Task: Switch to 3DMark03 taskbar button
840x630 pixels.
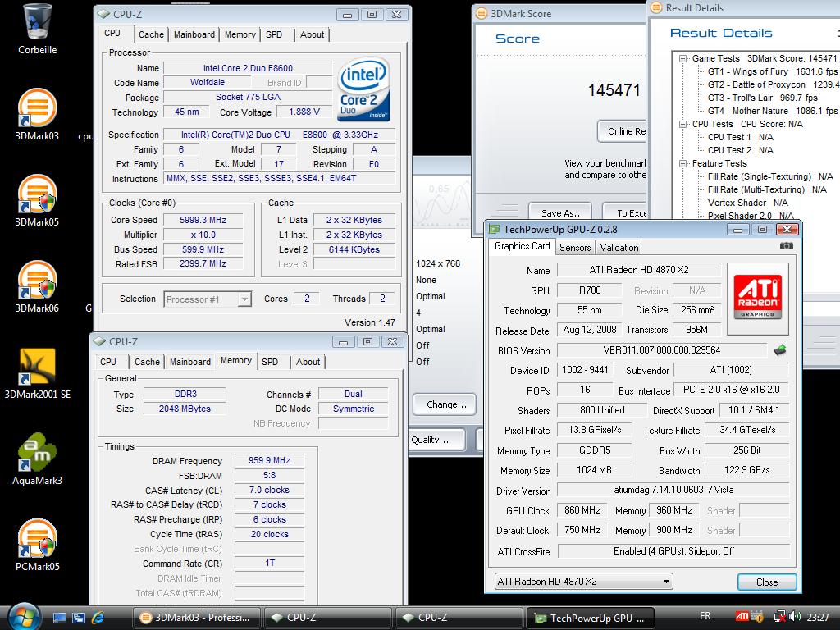Action: 196,618
